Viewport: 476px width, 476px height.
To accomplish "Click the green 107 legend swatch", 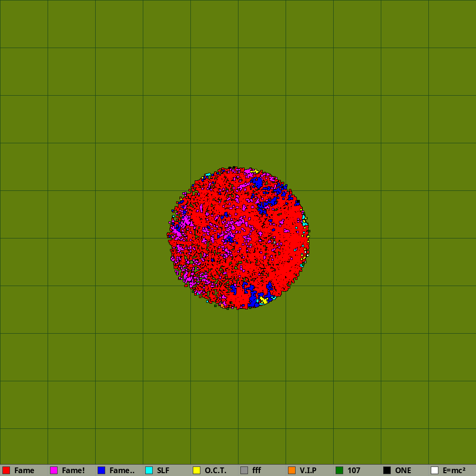I will tap(339, 470).
